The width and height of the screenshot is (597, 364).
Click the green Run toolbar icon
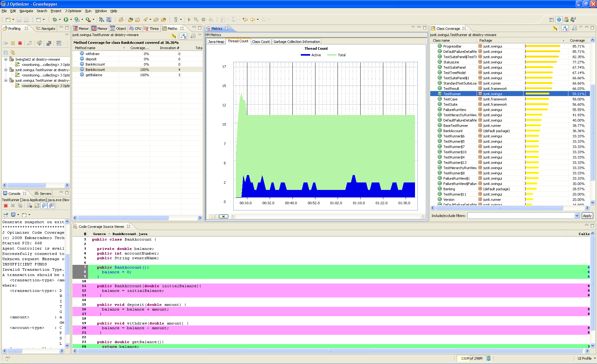click(66, 20)
